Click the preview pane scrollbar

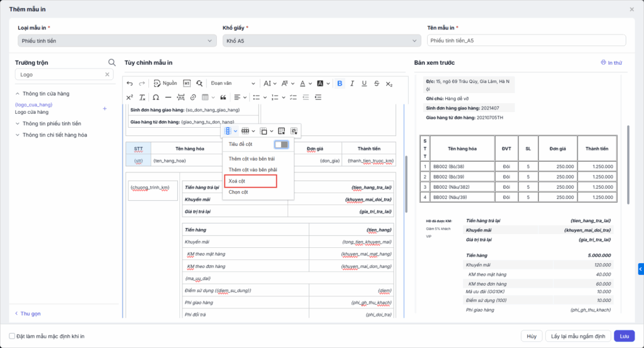tap(628, 165)
